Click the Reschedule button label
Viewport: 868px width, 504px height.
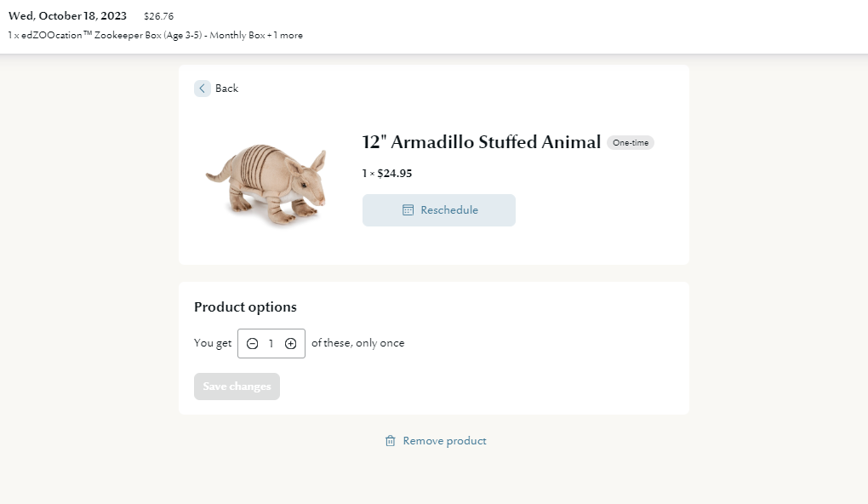[x=449, y=210]
